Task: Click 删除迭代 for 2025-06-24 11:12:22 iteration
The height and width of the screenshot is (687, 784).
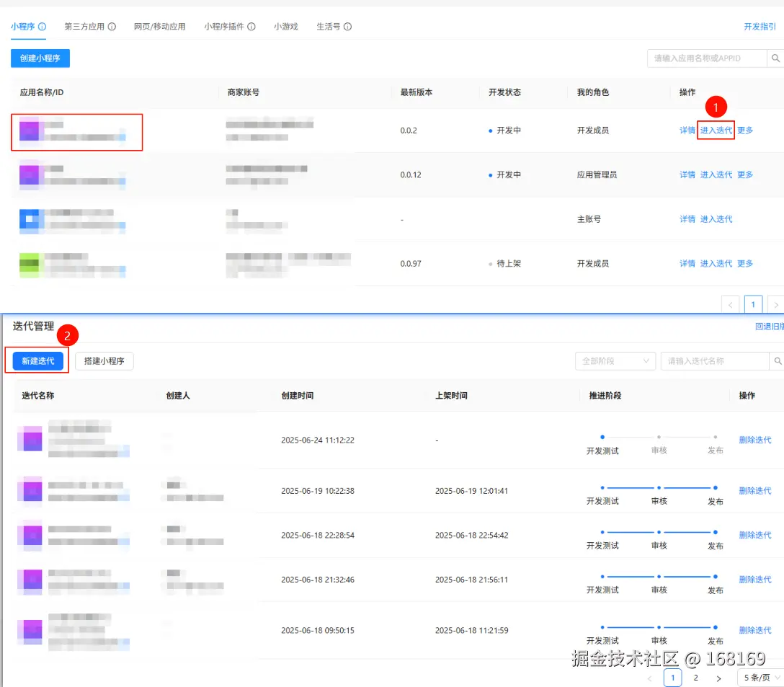Action: pos(755,440)
